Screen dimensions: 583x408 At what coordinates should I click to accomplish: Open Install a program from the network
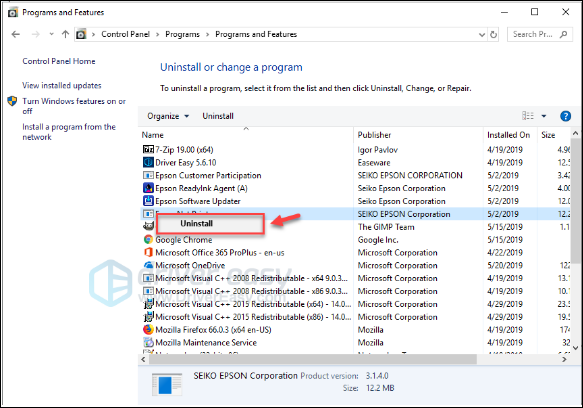point(69,132)
